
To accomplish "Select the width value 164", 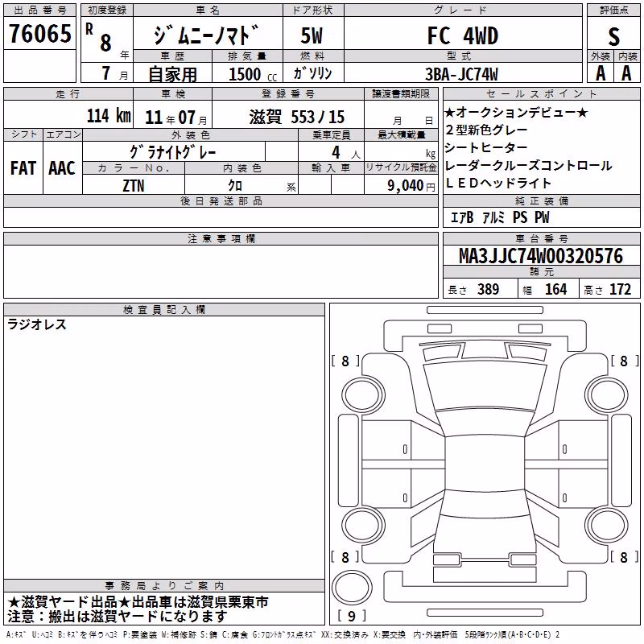I will [555, 289].
